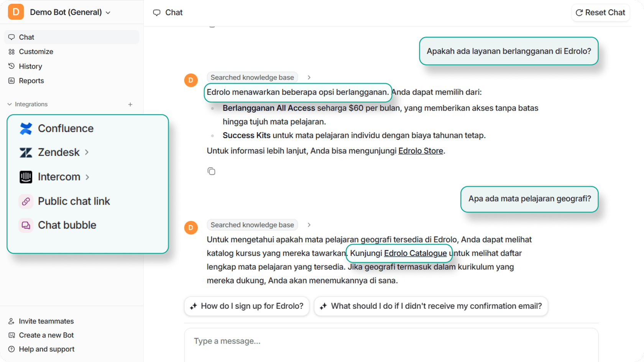Open the Reports section
The width and height of the screenshot is (644, 362).
point(31,80)
